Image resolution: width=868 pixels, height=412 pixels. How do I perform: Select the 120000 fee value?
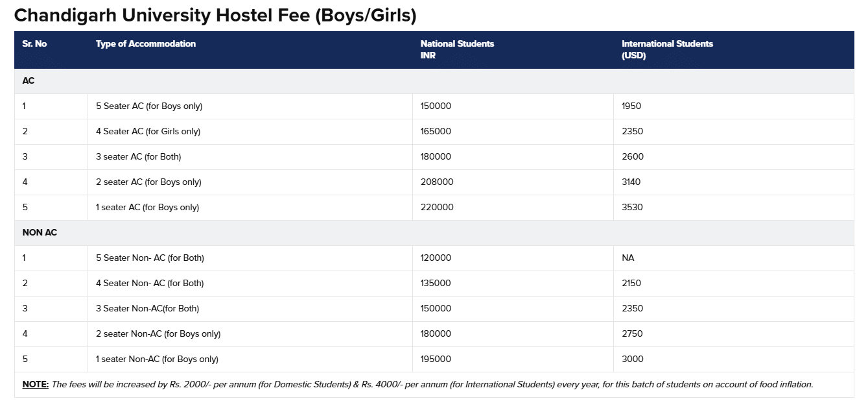pos(436,258)
